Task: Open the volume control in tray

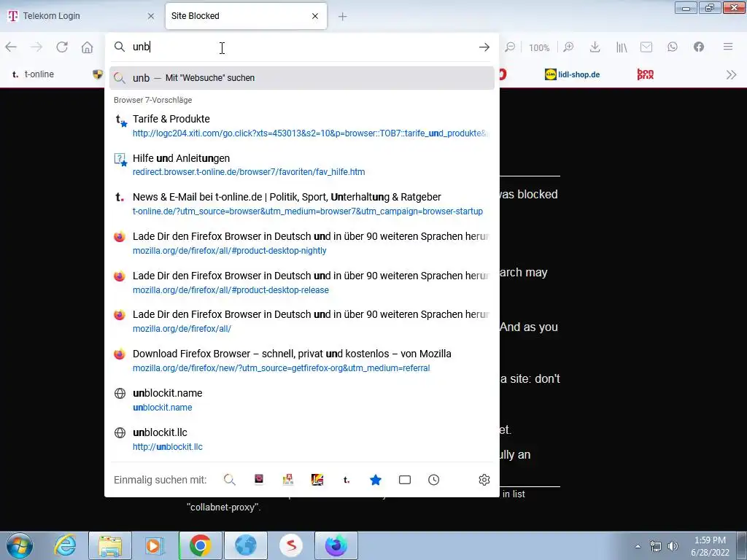Action: click(x=673, y=546)
